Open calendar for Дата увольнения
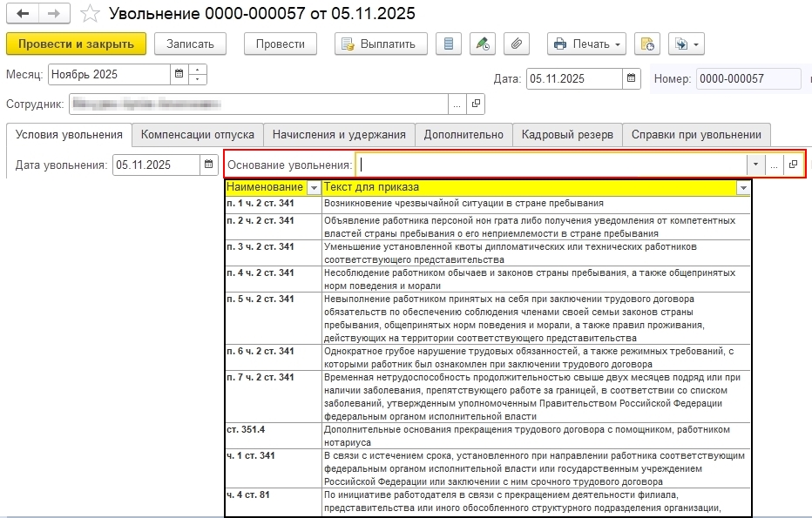The image size is (812, 518). [209, 165]
